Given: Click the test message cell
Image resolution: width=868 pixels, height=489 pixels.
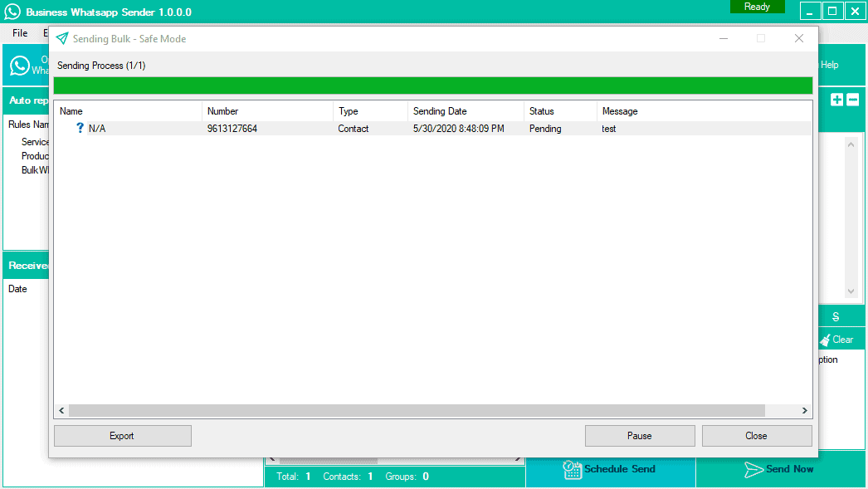Looking at the screenshot, I should pyautogui.click(x=609, y=129).
